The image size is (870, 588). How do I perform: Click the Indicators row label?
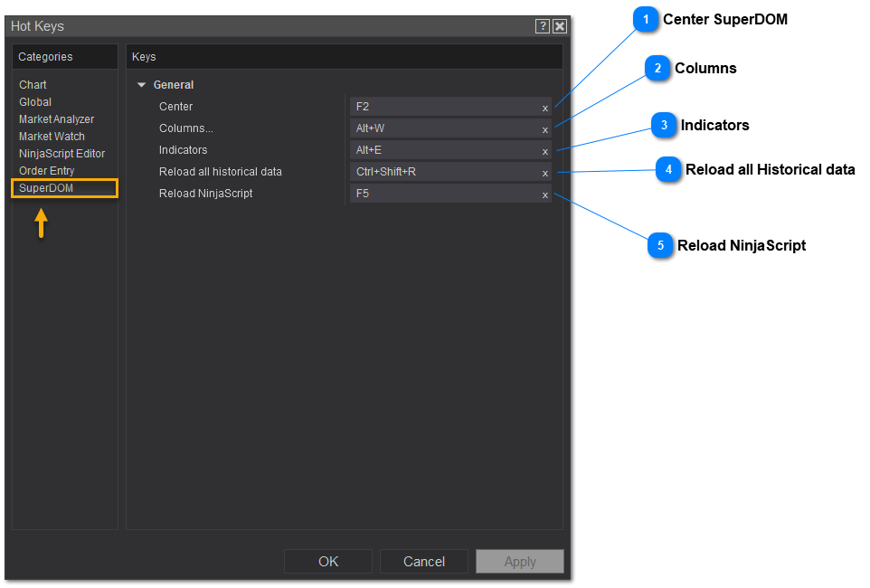coord(183,150)
